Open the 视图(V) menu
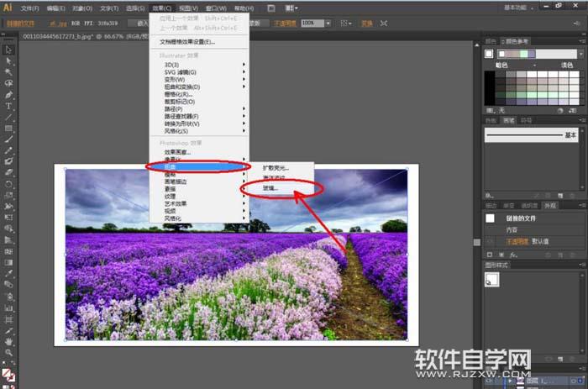This screenshot has height=389, width=588. tap(188, 8)
